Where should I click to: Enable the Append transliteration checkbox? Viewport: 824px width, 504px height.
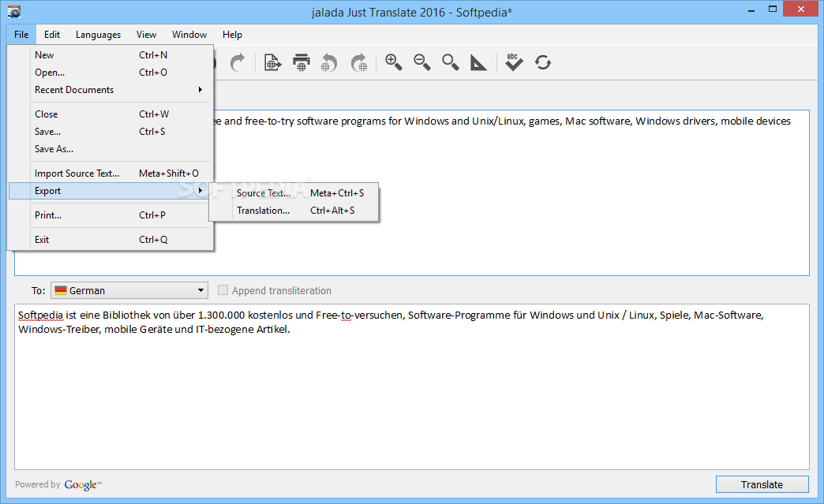point(223,290)
